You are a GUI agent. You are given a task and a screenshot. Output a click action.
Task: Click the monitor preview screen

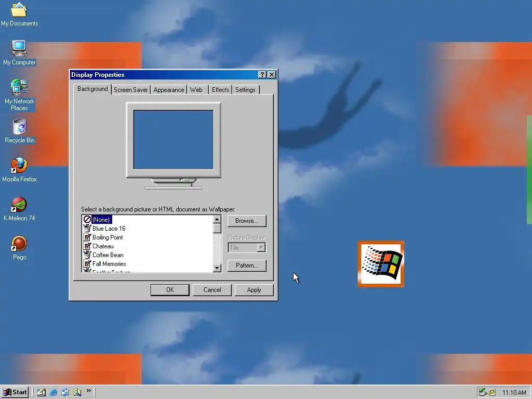pyautogui.click(x=174, y=139)
